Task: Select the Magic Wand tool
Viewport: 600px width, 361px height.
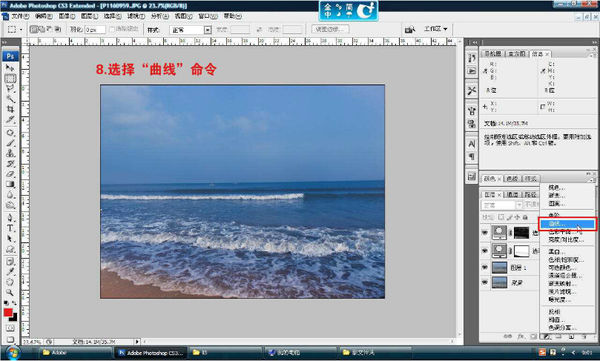Action: pyautogui.click(x=10, y=99)
